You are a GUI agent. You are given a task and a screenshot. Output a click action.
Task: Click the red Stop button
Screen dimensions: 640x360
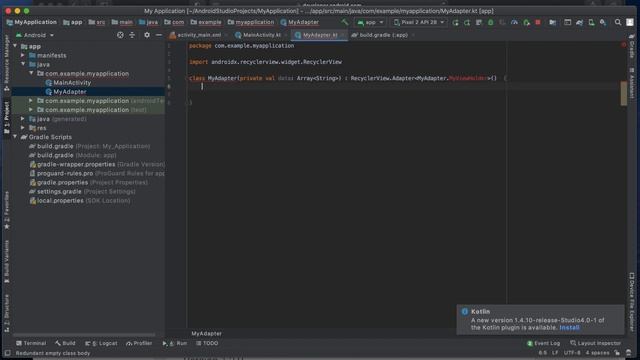(538, 22)
